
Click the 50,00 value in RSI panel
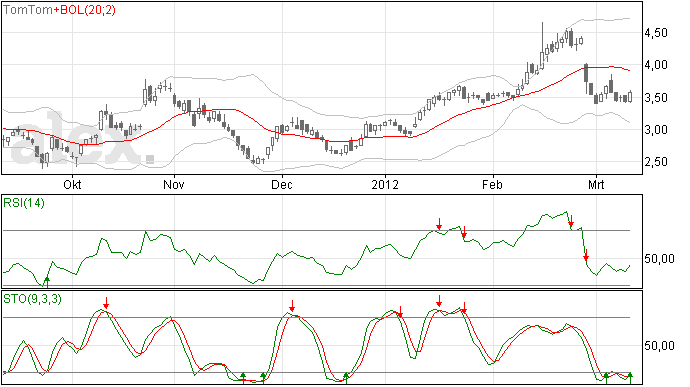click(x=659, y=258)
